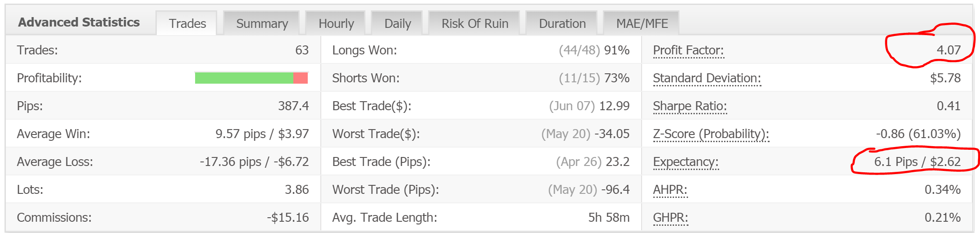
Task: Click the Advanced Statistics heading
Action: click(x=79, y=22)
